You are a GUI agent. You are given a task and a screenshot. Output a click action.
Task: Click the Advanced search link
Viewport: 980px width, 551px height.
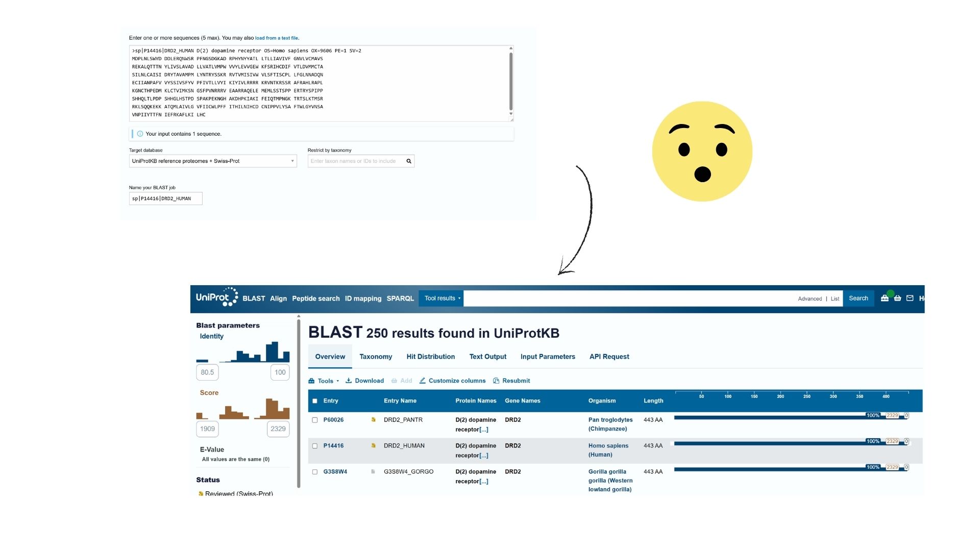point(810,299)
